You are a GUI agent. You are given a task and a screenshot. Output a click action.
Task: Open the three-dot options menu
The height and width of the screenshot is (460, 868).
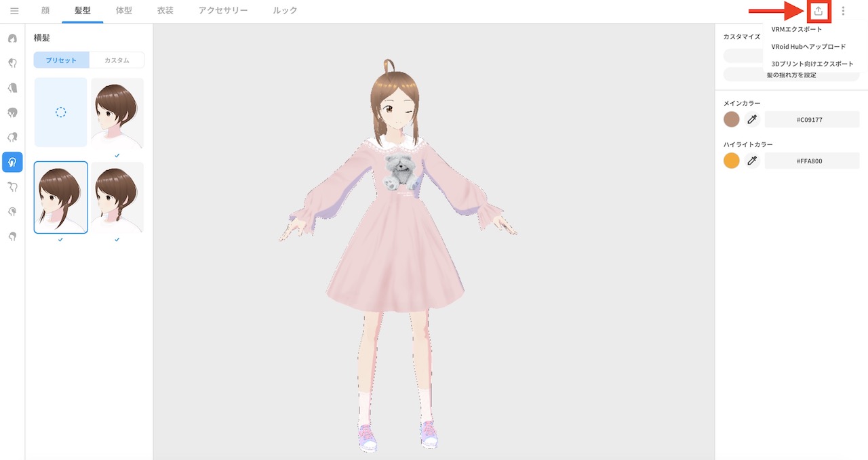tap(843, 11)
